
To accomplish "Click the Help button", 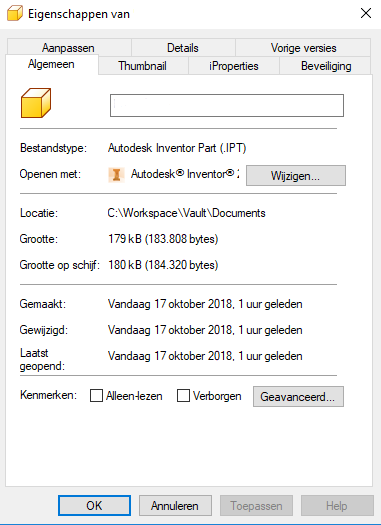I will click(337, 506).
